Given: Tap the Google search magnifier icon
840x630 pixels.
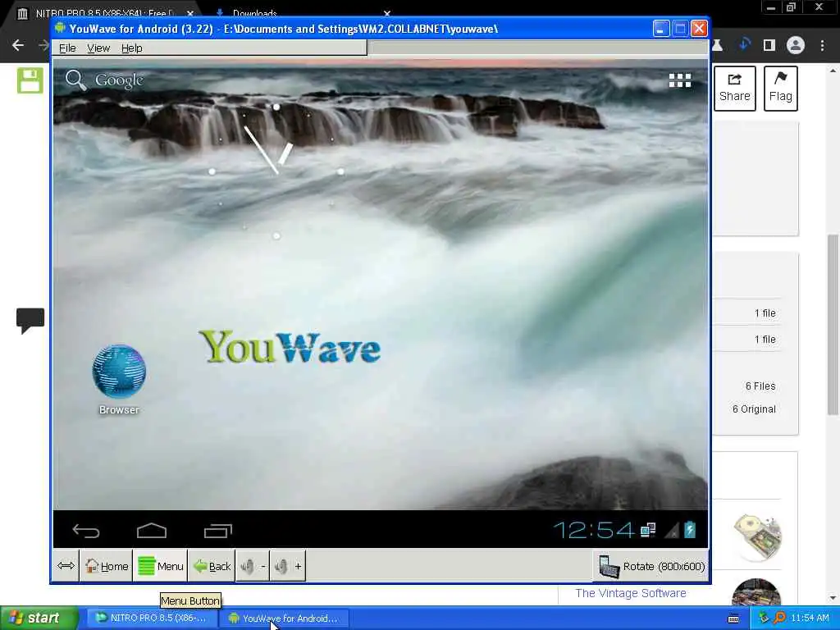Looking at the screenshot, I should click(75, 80).
